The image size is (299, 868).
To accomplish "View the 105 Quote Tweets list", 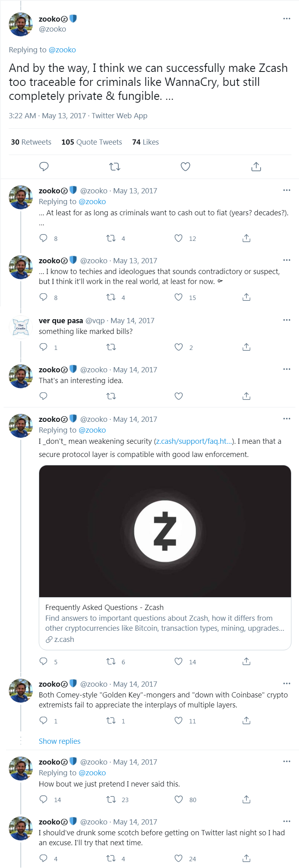I will [92, 142].
